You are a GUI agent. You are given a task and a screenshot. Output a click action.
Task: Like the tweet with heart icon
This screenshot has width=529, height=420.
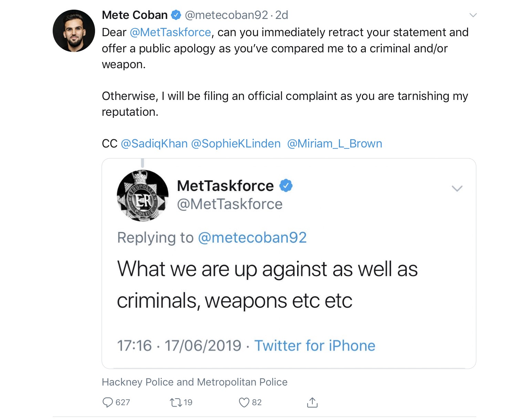(x=244, y=402)
